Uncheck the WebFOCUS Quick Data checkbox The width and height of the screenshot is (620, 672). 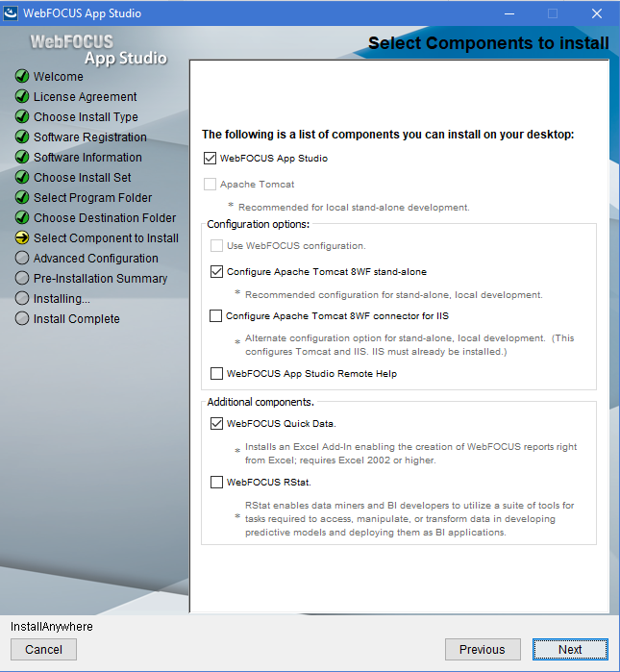(x=217, y=423)
